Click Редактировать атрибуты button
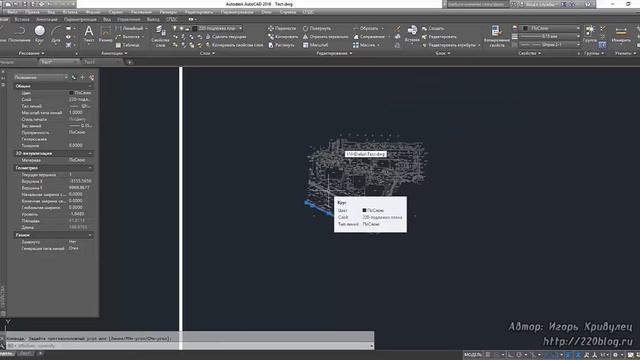This screenshot has width=640, height=360. click(x=451, y=45)
